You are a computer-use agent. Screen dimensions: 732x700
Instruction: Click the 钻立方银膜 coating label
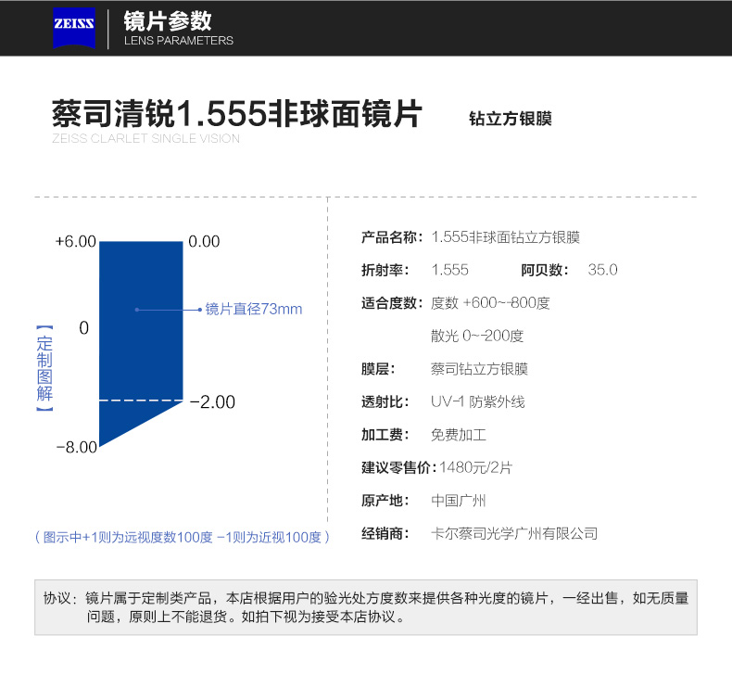click(511, 118)
